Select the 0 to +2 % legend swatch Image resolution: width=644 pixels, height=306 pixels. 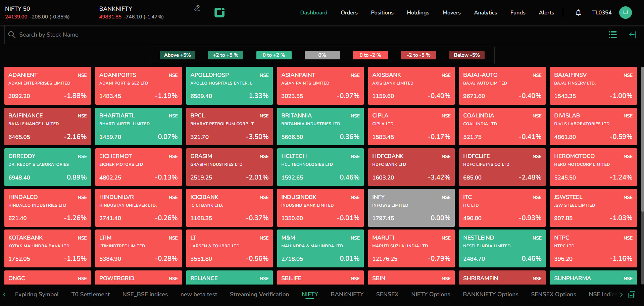(274, 55)
